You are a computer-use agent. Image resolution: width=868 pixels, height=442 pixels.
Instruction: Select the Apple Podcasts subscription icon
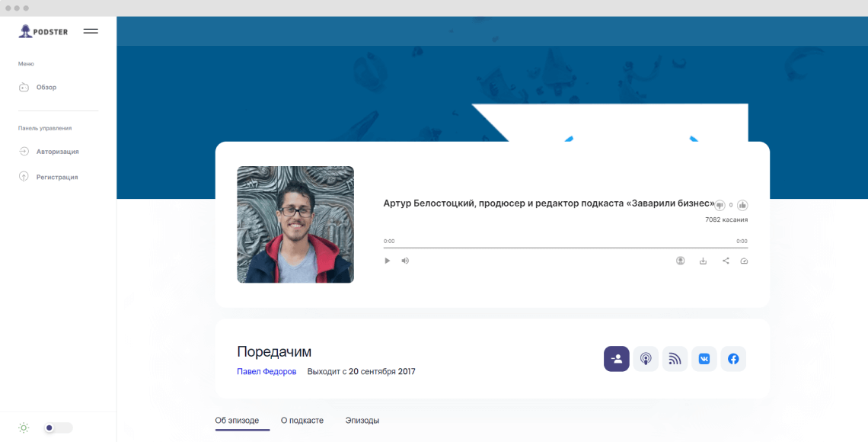pyautogui.click(x=645, y=358)
